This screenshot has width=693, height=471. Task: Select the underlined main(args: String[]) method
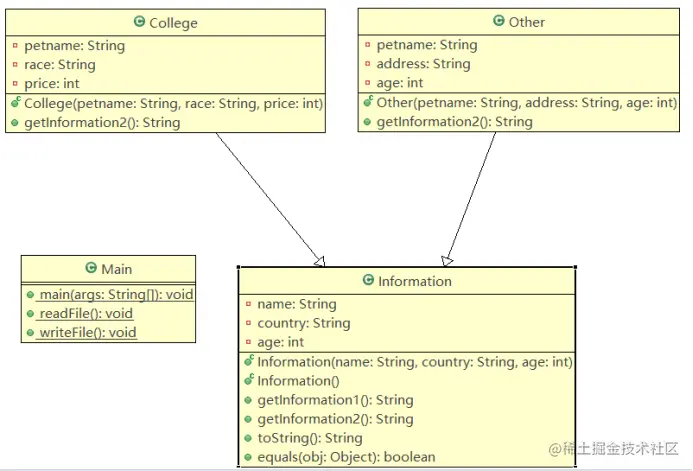(116, 295)
